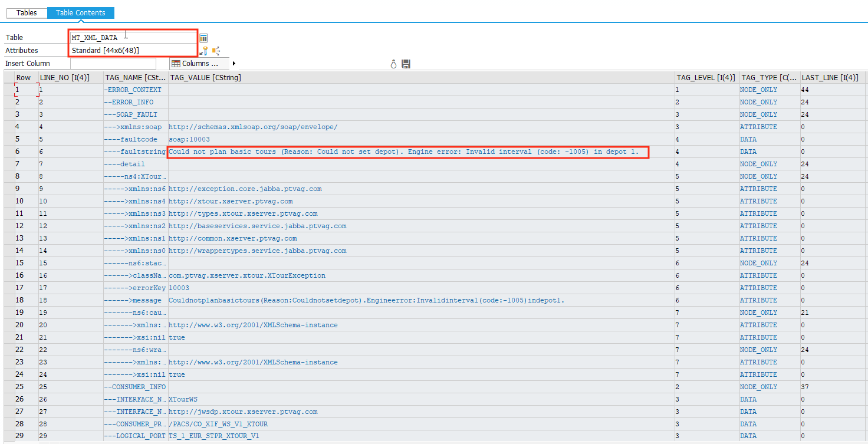Click the orange structure icon beside Attributes

216,51
